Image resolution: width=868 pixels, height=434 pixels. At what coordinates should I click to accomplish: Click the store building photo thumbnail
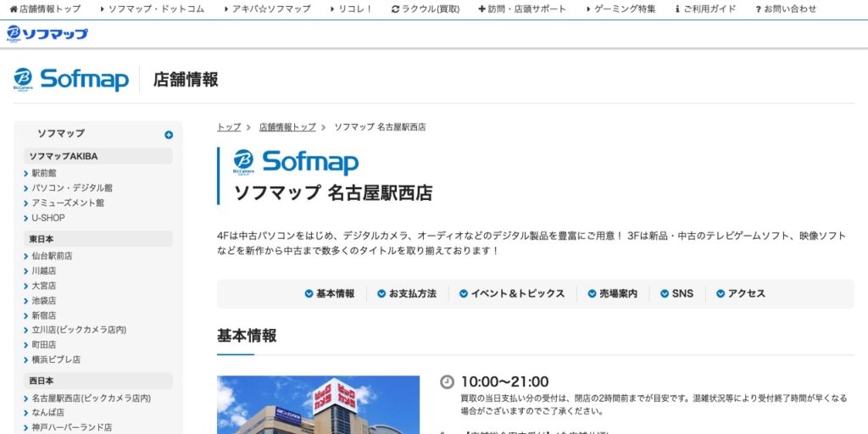click(x=319, y=404)
